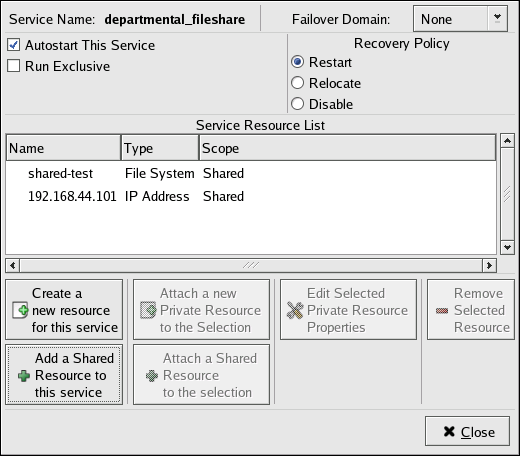Open the Failover Domain dropdown
The width and height of the screenshot is (520, 456).
click(460, 19)
